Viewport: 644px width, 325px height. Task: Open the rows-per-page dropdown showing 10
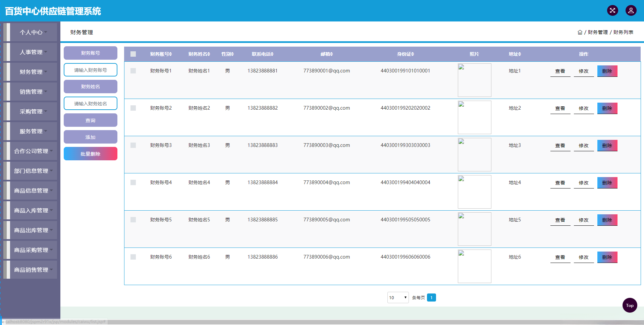[398, 297]
